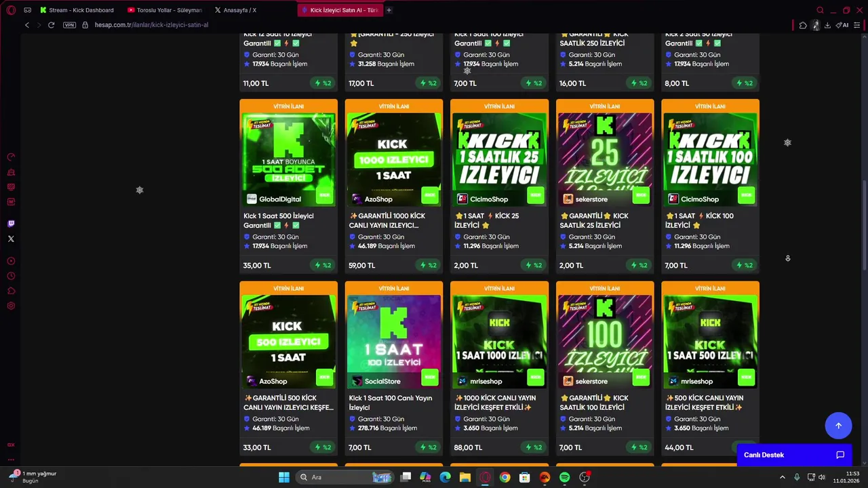Click the %2 badge on 35,00 TL card
The height and width of the screenshot is (488, 868).
(323, 266)
